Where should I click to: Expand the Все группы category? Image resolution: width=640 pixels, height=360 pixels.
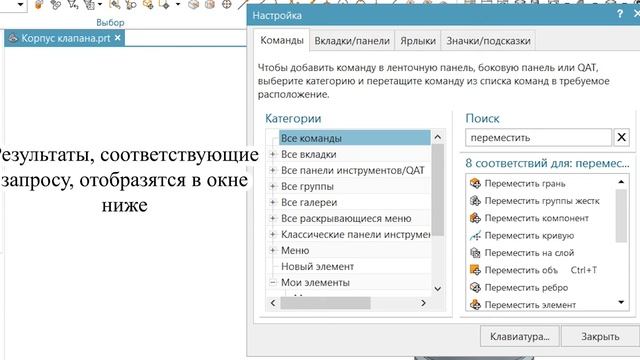point(273,186)
